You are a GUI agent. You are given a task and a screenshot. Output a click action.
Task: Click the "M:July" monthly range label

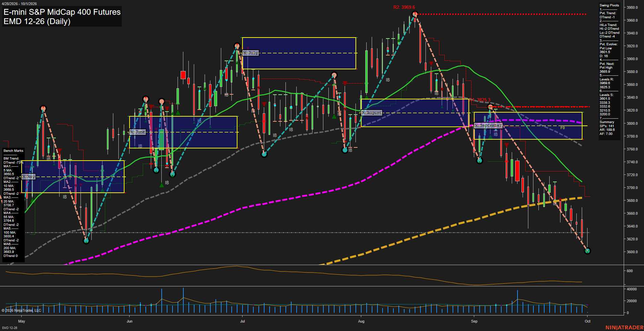pyautogui.click(x=251, y=53)
